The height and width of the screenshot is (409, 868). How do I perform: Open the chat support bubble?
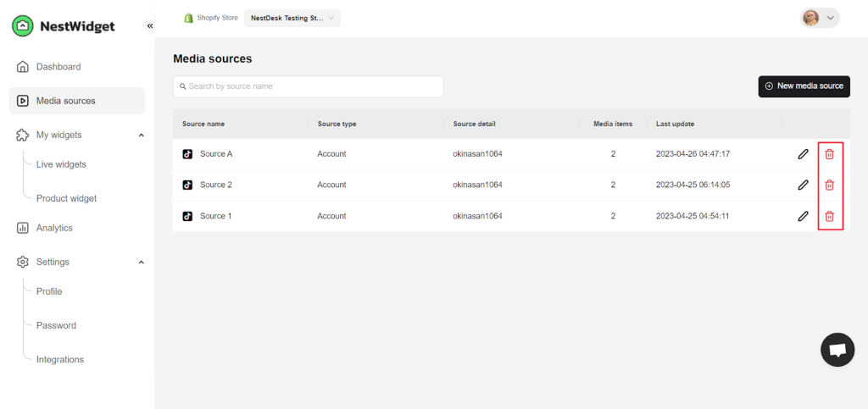coord(837,350)
